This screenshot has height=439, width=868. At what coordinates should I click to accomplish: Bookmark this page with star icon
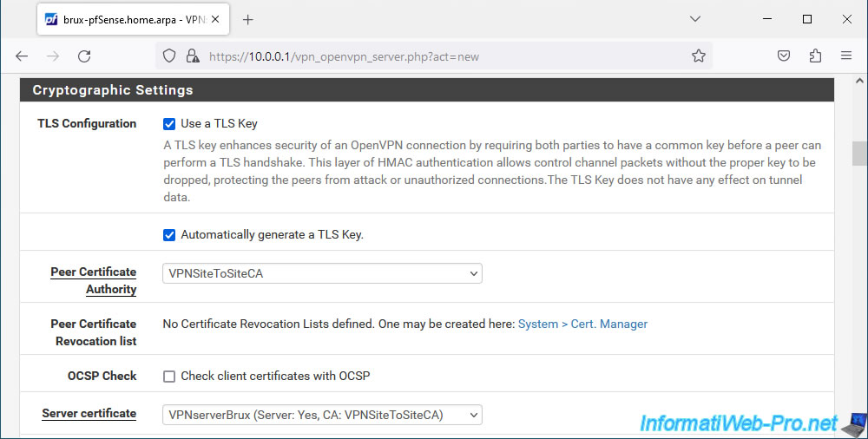(x=699, y=56)
